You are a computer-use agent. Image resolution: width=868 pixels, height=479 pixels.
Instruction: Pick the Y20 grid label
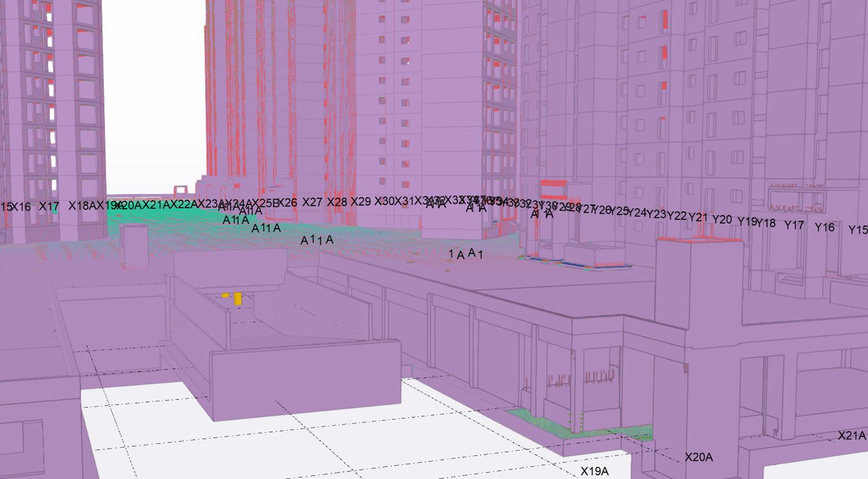click(x=722, y=219)
